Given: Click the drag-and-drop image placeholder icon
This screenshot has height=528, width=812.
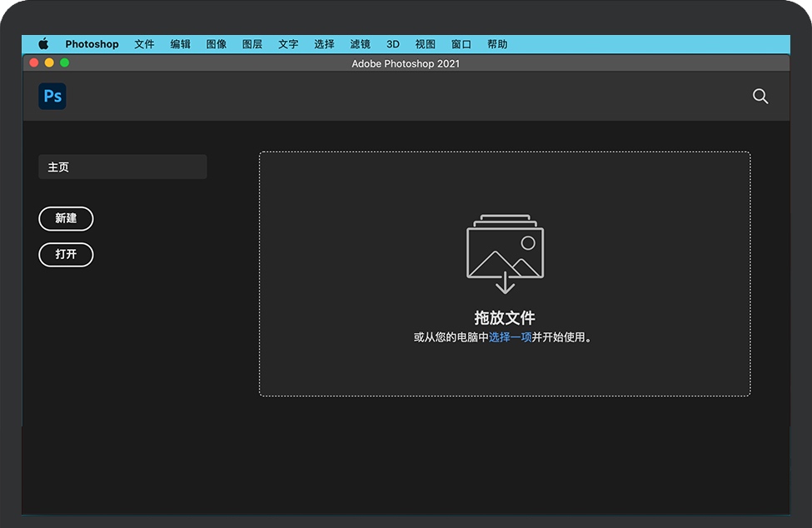Looking at the screenshot, I should (x=505, y=254).
